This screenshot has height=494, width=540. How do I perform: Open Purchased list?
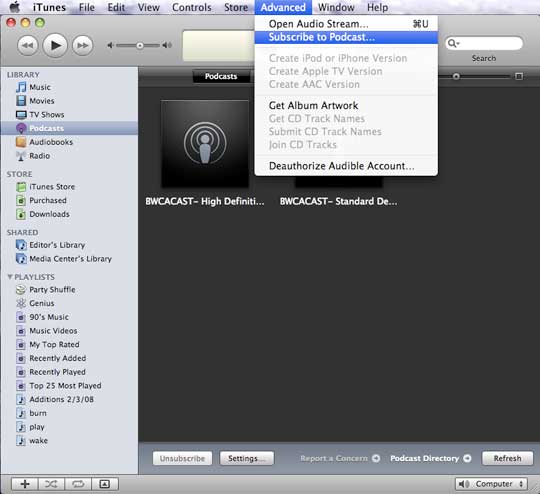tap(48, 200)
